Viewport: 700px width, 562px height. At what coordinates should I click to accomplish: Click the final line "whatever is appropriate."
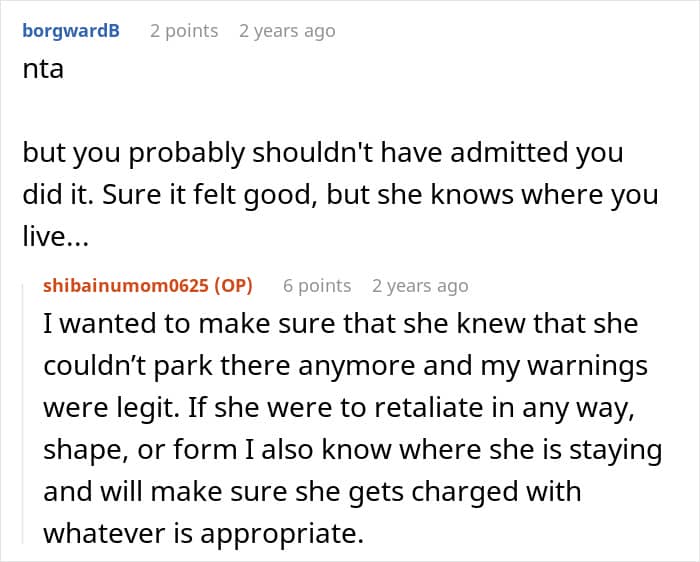click(203, 533)
